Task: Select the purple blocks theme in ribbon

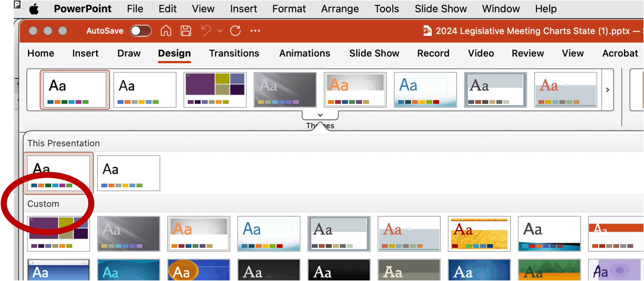Action: coord(215,90)
